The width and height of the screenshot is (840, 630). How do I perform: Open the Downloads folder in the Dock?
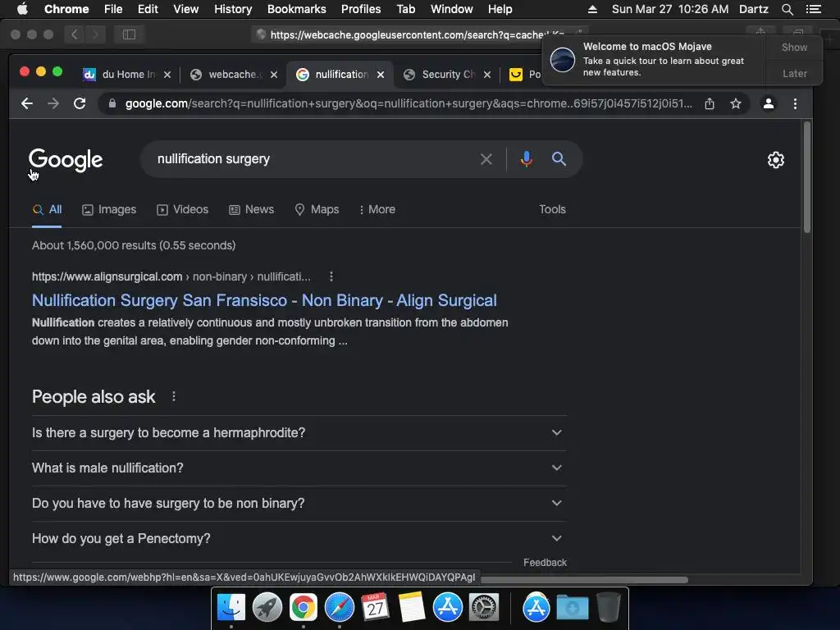[x=572, y=608]
